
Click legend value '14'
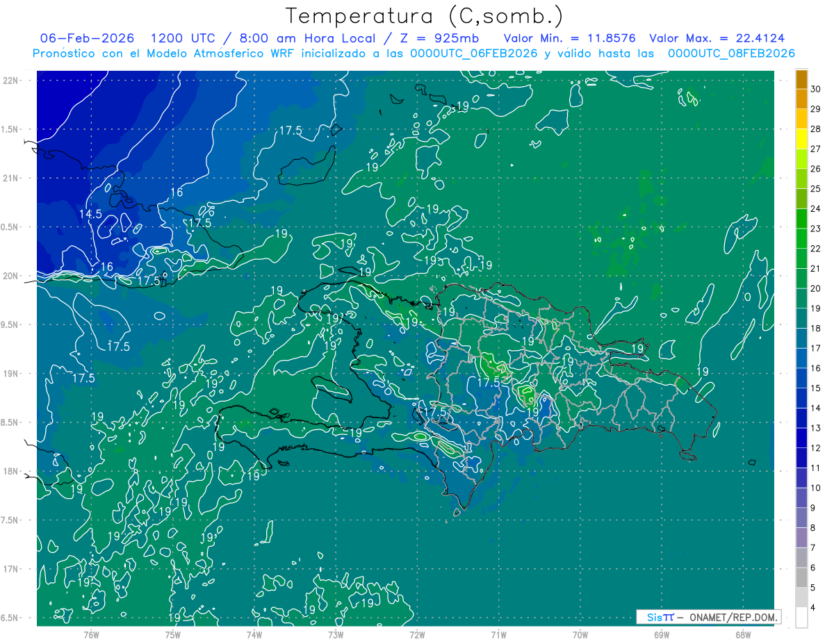816,408
